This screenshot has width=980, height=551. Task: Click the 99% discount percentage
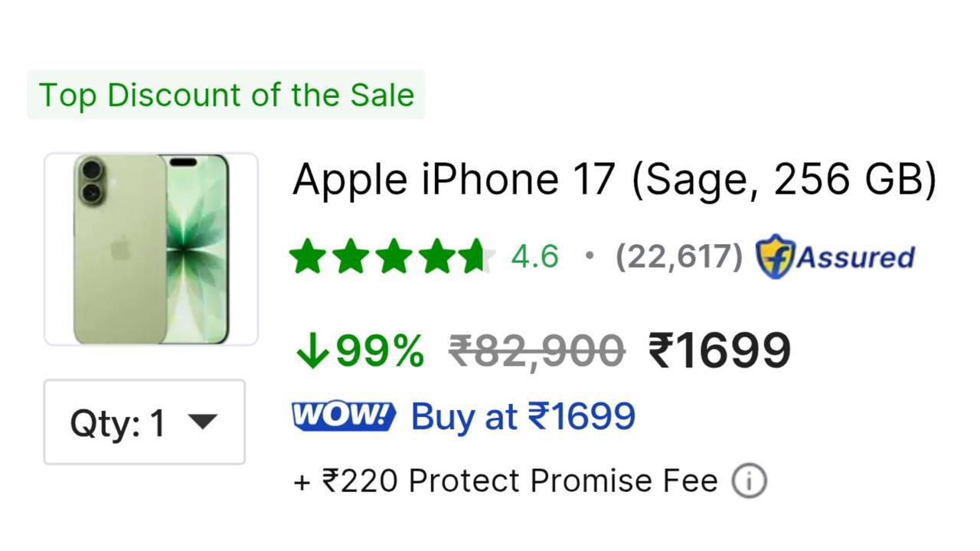pos(380,351)
